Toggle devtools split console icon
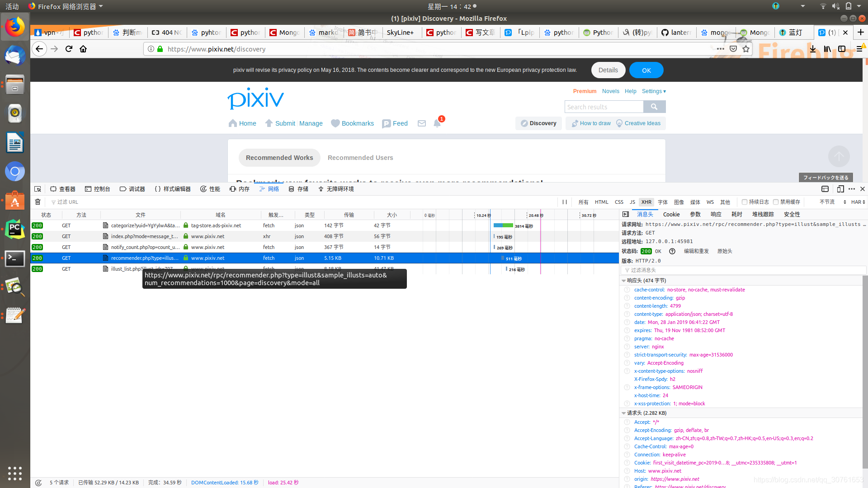 click(x=825, y=189)
